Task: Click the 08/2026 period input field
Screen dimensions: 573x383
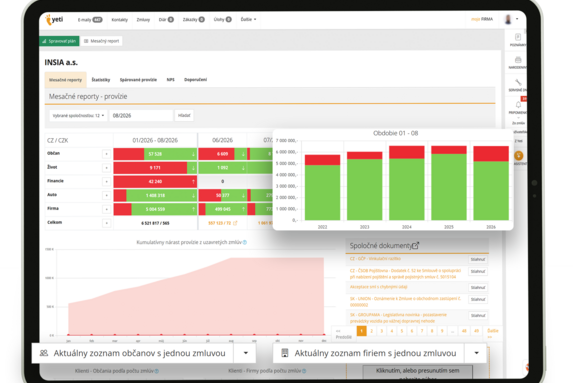Action: point(141,115)
